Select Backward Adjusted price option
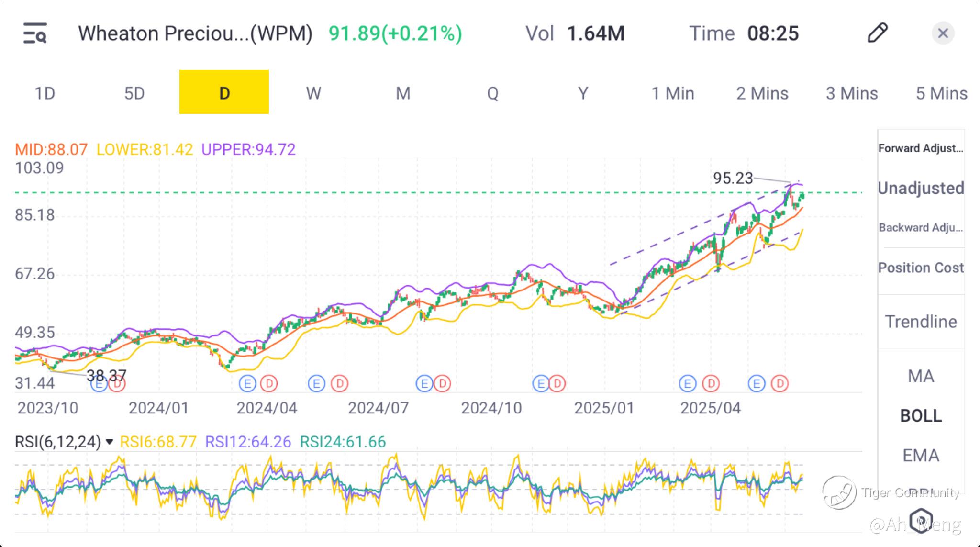The width and height of the screenshot is (980, 547). pos(921,228)
